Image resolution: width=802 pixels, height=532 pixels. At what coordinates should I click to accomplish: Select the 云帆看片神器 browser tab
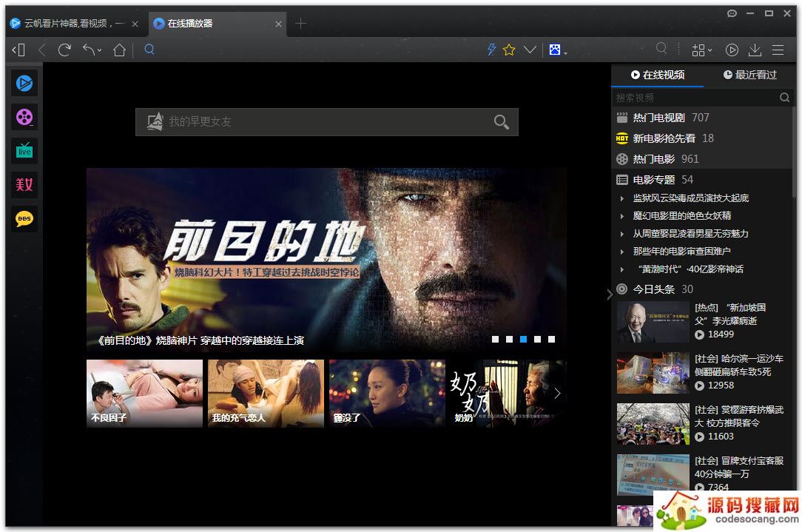(73, 24)
